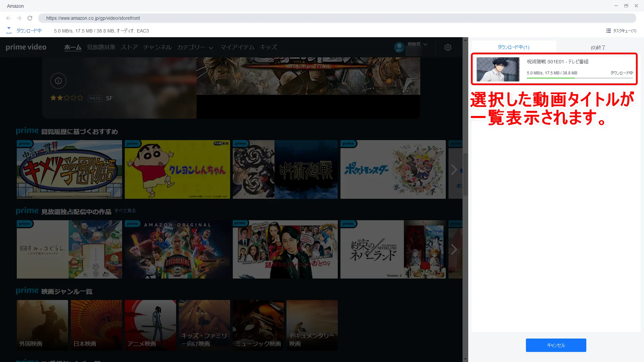
Task: Click the prime video logo
Action: click(x=26, y=47)
